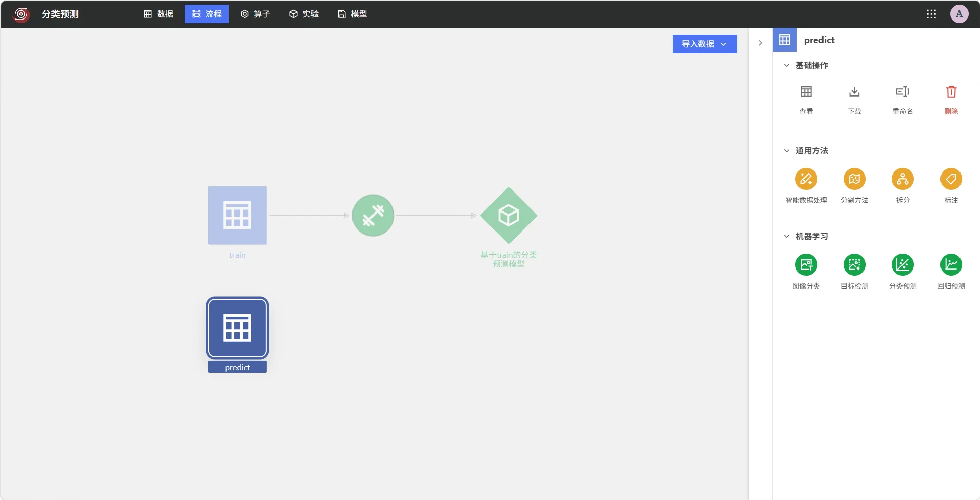Screen dimensions: 980x500
Task: Open the 导入数据 dropdown
Action: click(704, 44)
